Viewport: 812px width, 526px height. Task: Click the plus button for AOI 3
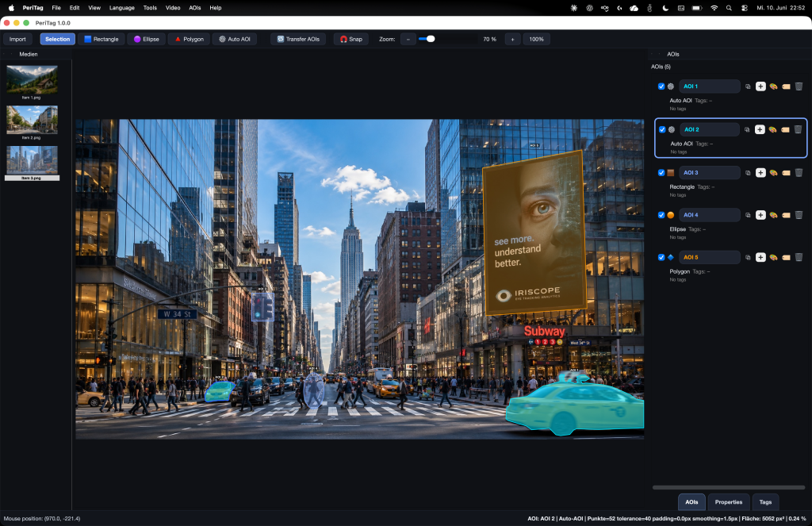point(760,173)
